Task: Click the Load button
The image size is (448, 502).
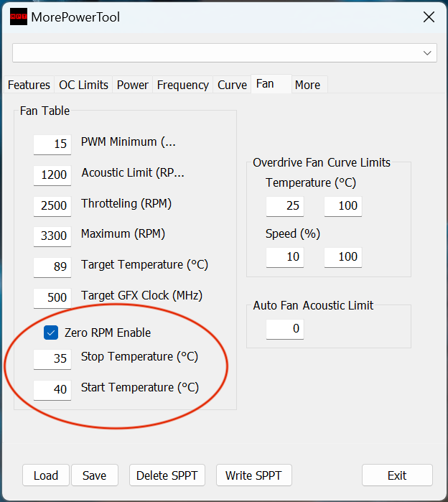Action: 46,475
